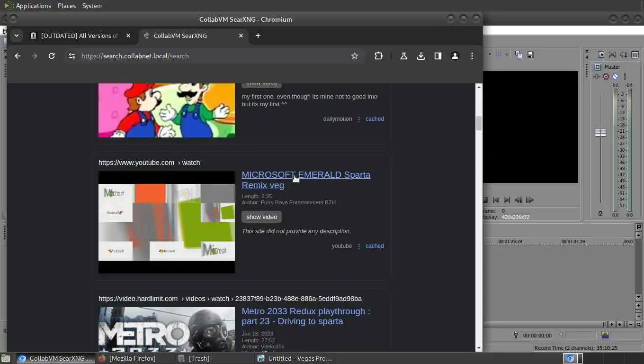
Task: Click the address bar URL field
Action: click(213, 56)
